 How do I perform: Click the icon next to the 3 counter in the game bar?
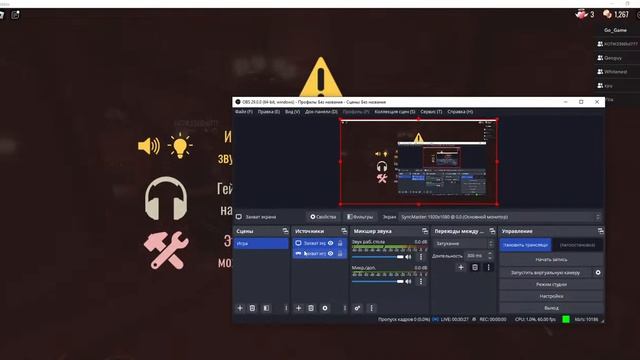581,14
